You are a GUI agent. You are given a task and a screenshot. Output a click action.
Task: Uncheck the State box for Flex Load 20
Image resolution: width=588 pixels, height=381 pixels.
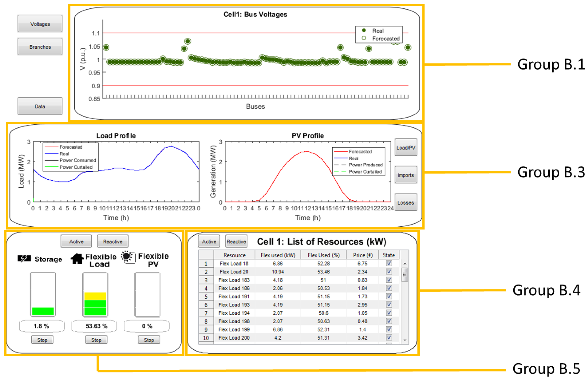[389, 271]
